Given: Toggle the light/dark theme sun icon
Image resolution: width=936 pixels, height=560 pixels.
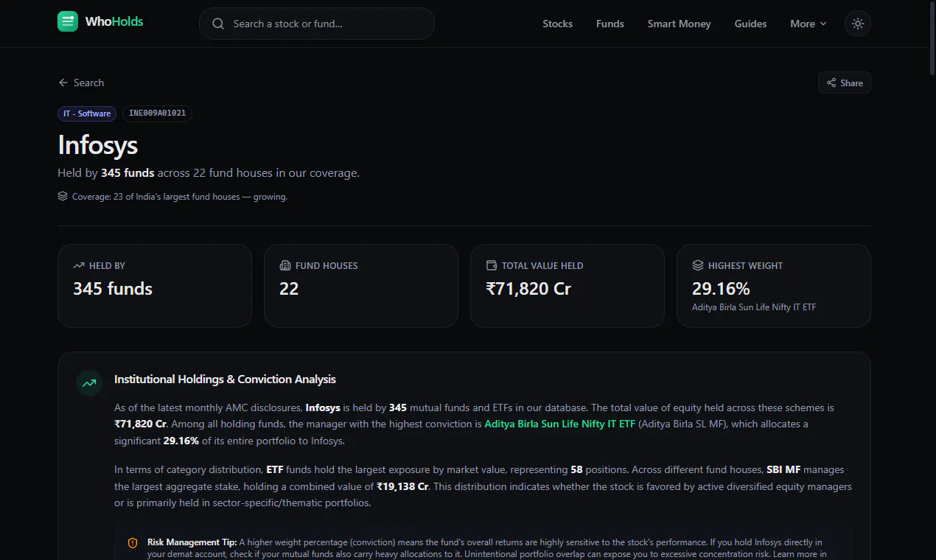Looking at the screenshot, I should pyautogui.click(x=858, y=24).
